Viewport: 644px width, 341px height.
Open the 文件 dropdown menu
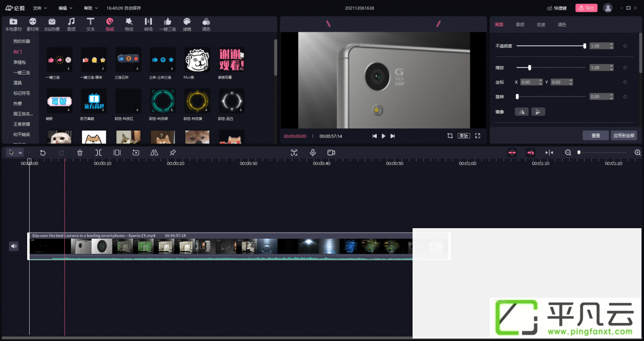click(x=40, y=8)
